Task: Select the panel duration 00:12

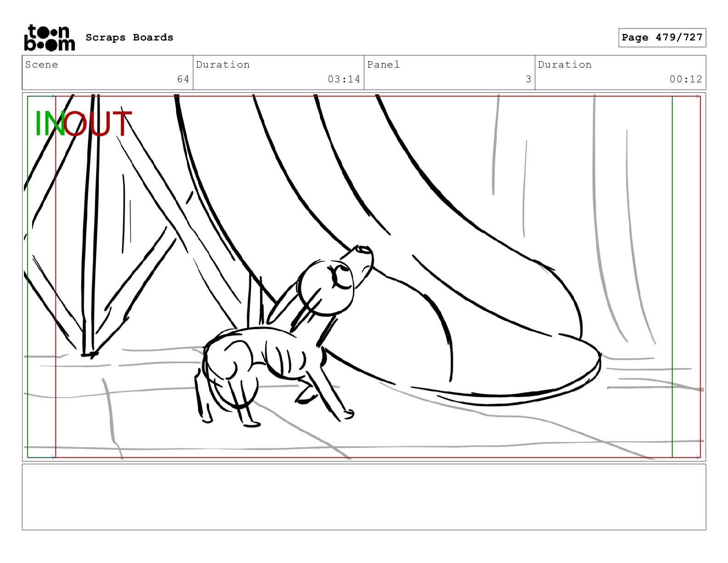Action: point(686,79)
